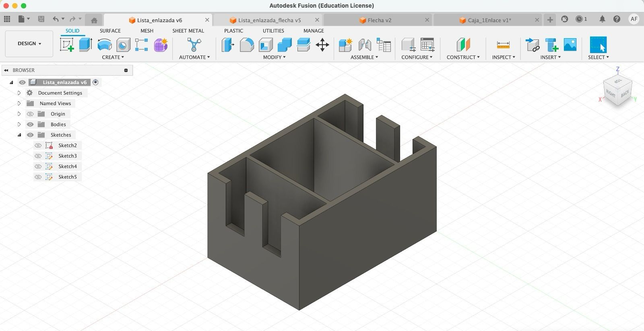Open the CREATE dropdown menu
Screen dimensions: 644x331
[x=113, y=57]
